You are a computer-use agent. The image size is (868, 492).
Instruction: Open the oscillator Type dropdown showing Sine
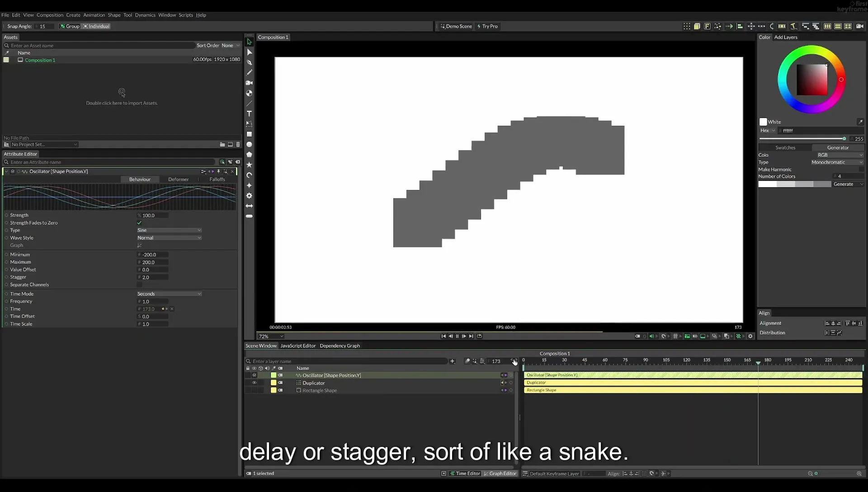pyautogui.click(x=169, y=230)
